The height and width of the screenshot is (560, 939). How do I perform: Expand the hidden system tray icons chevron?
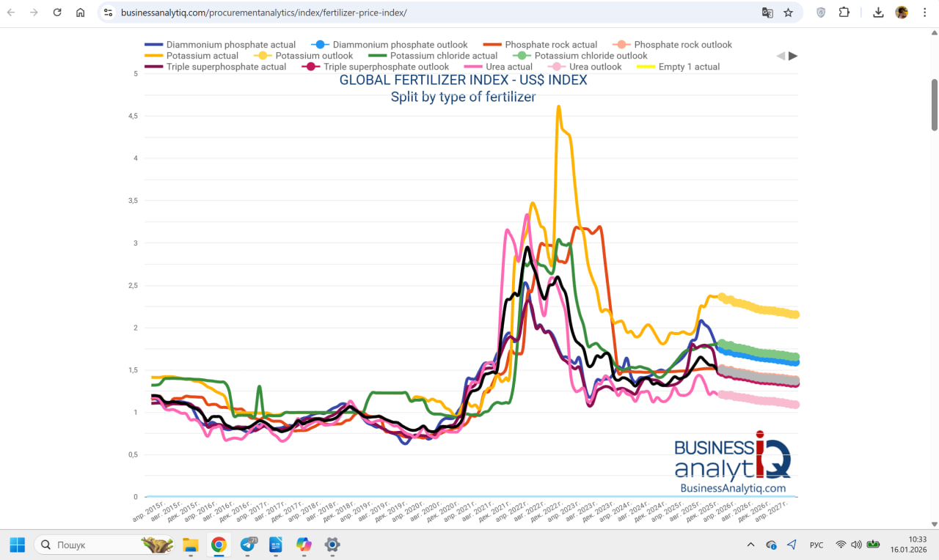[750, 545]
